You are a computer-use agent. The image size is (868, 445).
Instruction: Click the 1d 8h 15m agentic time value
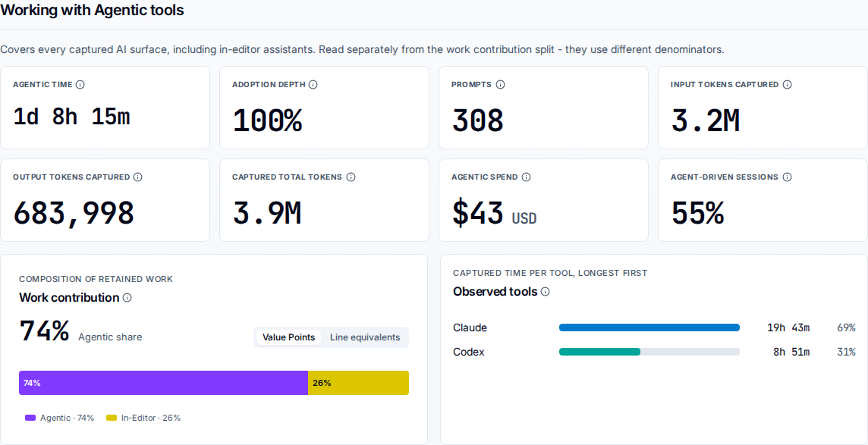[71, 118]
